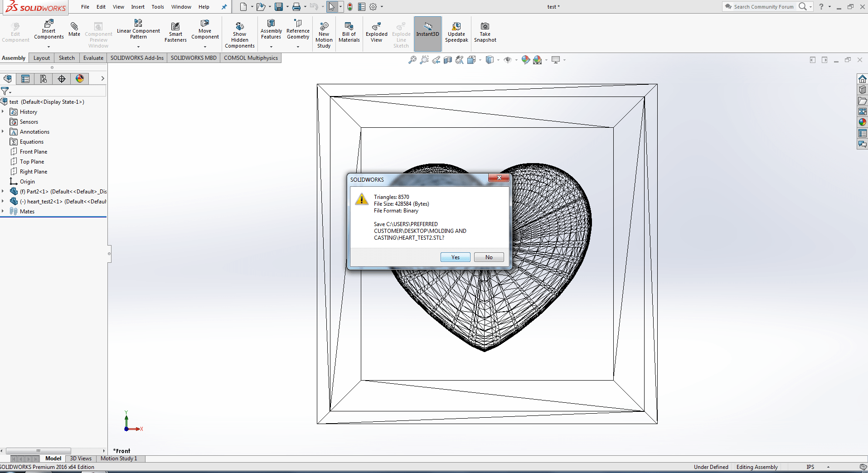Toggle the Instant3D button

click(x=427, y=34)
